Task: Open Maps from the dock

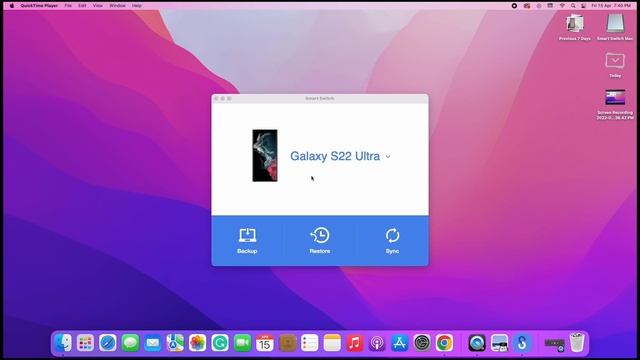Action: coord(175,343)
